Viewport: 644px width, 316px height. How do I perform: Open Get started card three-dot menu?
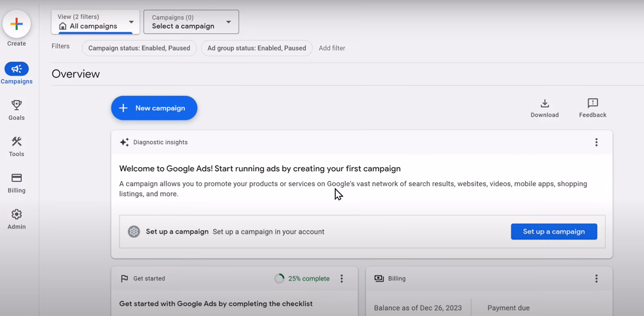pyautogui.click(x=342, y=279)
